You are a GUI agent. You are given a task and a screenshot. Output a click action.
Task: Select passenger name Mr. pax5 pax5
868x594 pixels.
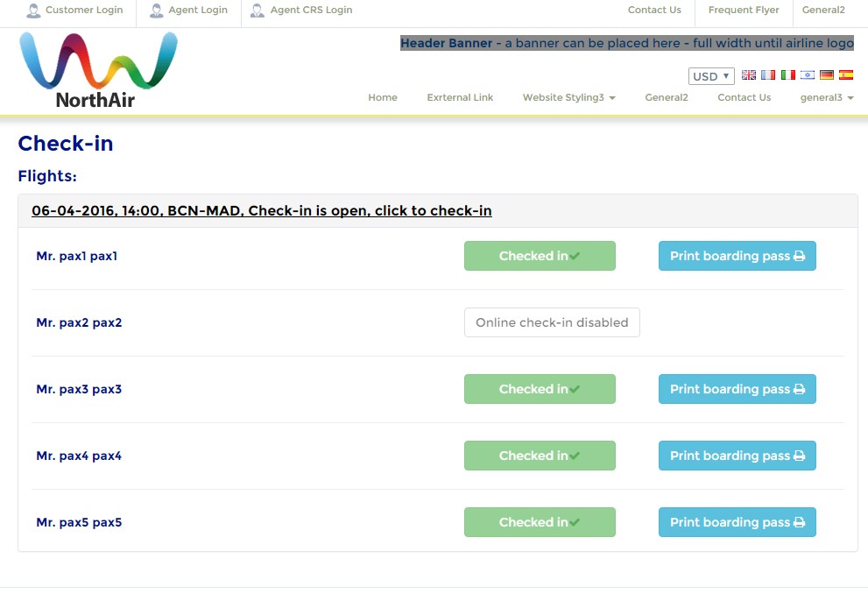79,522
